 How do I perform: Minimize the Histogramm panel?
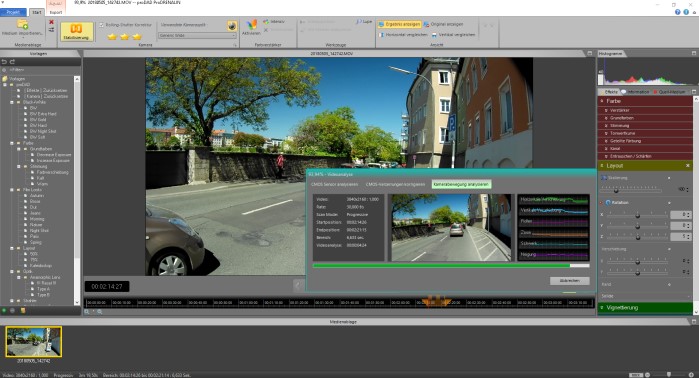tap(694, 53)
